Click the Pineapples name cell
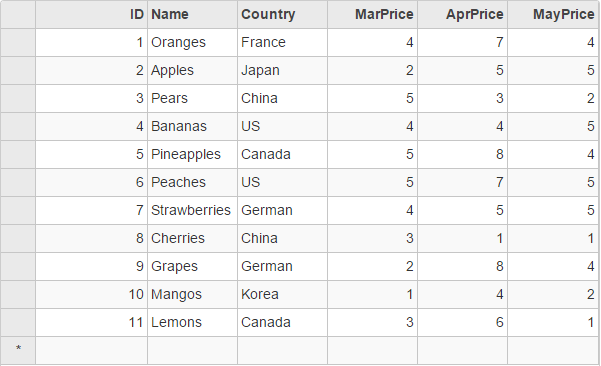Image resolution: width=601 pixels, height=366 pixels. click(192, 154)
